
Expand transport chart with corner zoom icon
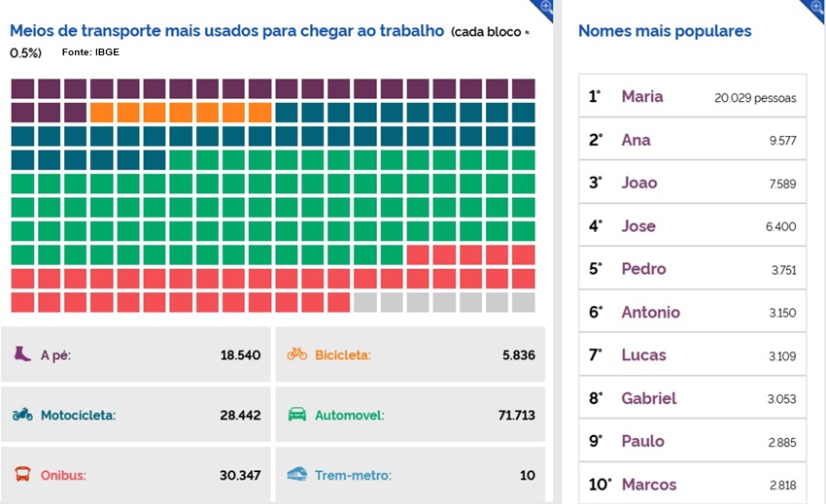545,7
